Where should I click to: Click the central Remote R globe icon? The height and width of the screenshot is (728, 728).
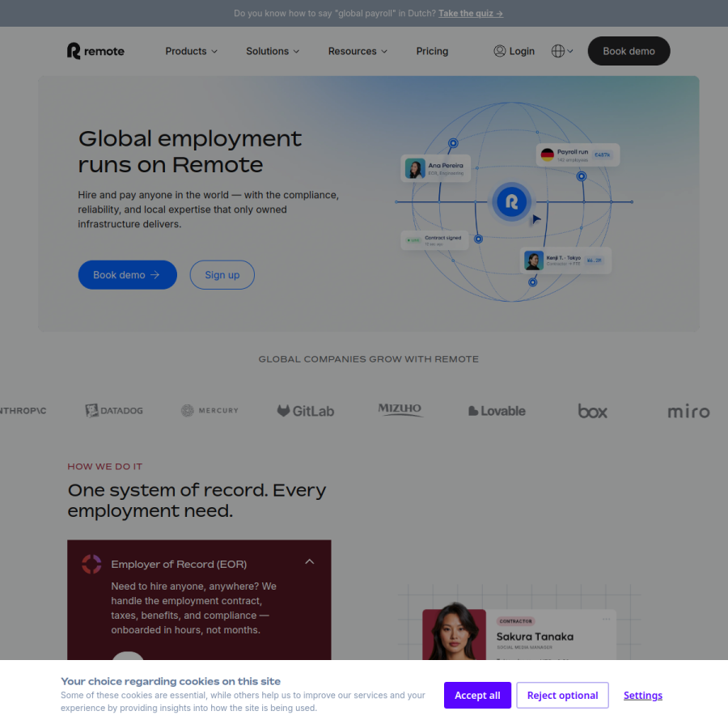click(x=511, y=202)
